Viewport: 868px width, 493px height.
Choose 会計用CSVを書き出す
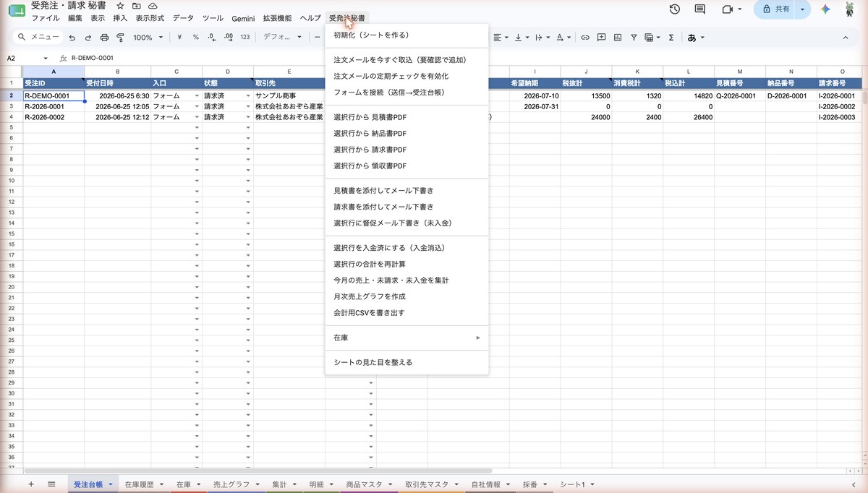407,313
